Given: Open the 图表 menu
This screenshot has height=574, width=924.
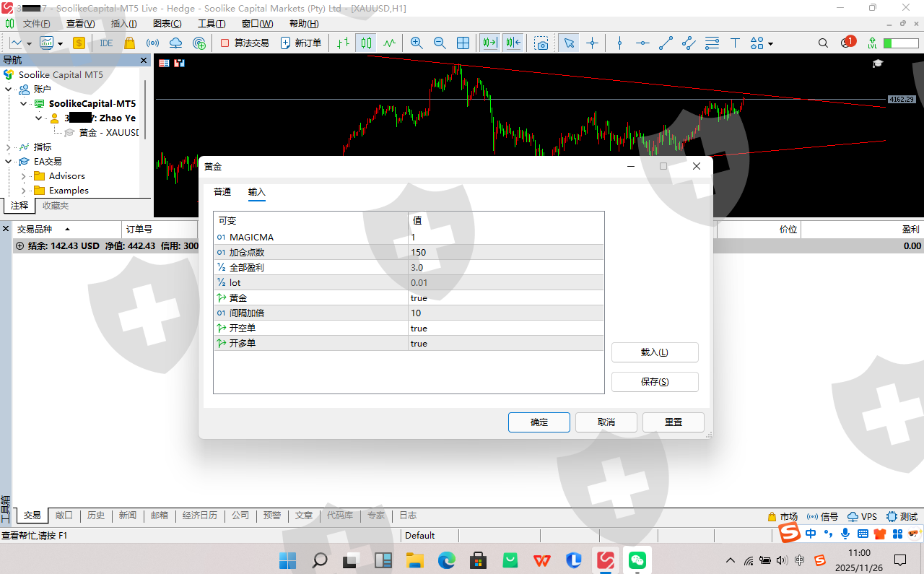Looking at the screenshot, I should pyautogui.click(x=167, y=24).
